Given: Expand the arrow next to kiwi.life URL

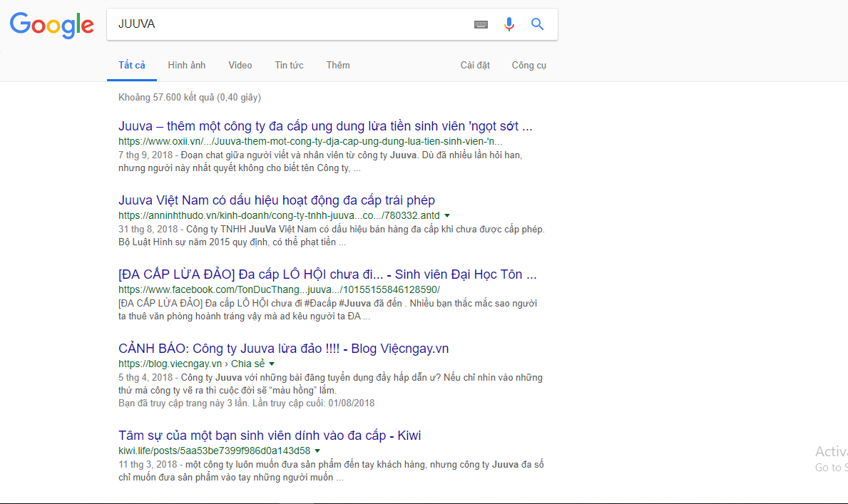Looking at the screenshot, I should coord(317,451).
